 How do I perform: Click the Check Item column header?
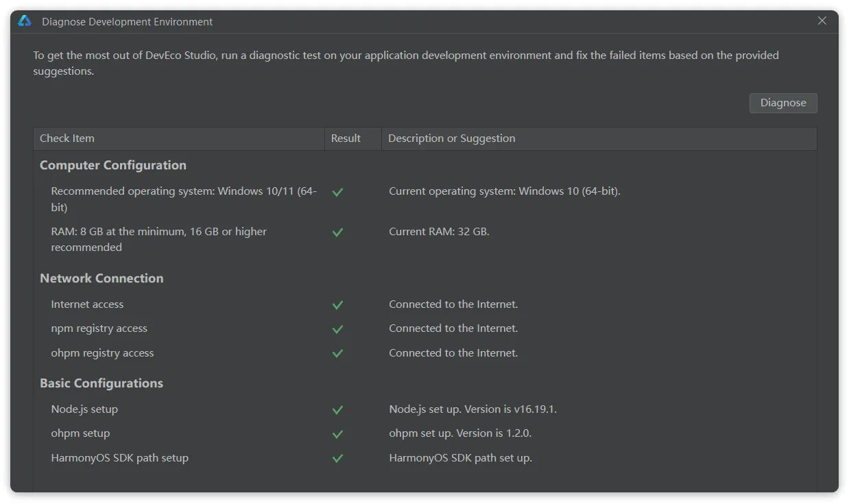pos(67,139)
